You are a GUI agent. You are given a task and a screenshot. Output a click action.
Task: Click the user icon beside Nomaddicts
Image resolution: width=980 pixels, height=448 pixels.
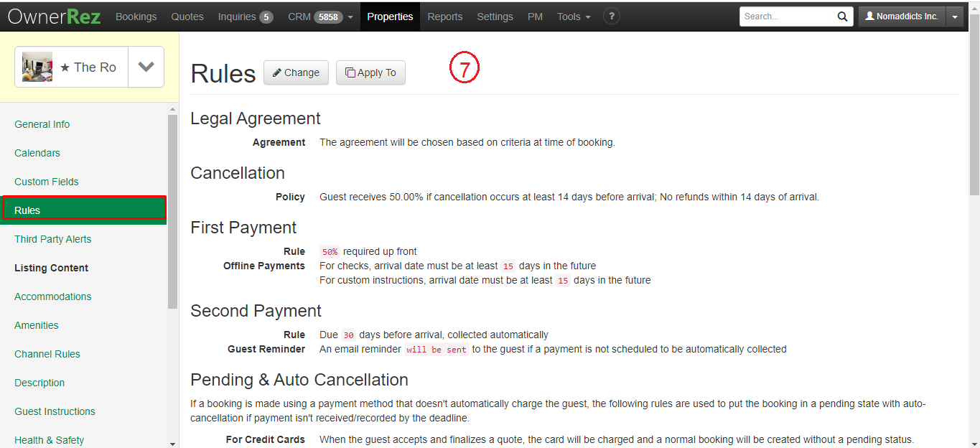(869, 16)
